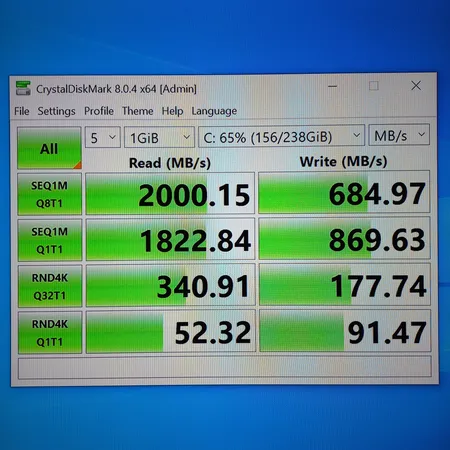
Task: Minimize the CrystalDiskMark window
Action: tap(333, 86)
